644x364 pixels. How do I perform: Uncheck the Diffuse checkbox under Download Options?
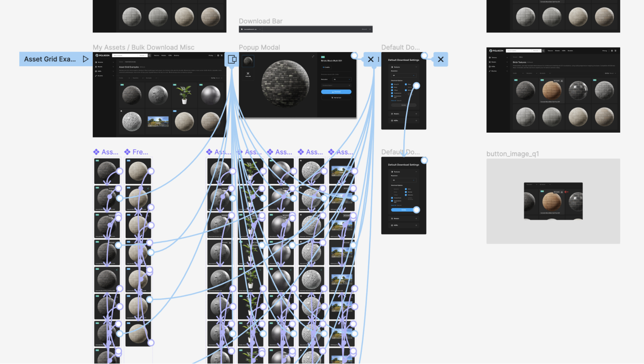tap(392, 84)
